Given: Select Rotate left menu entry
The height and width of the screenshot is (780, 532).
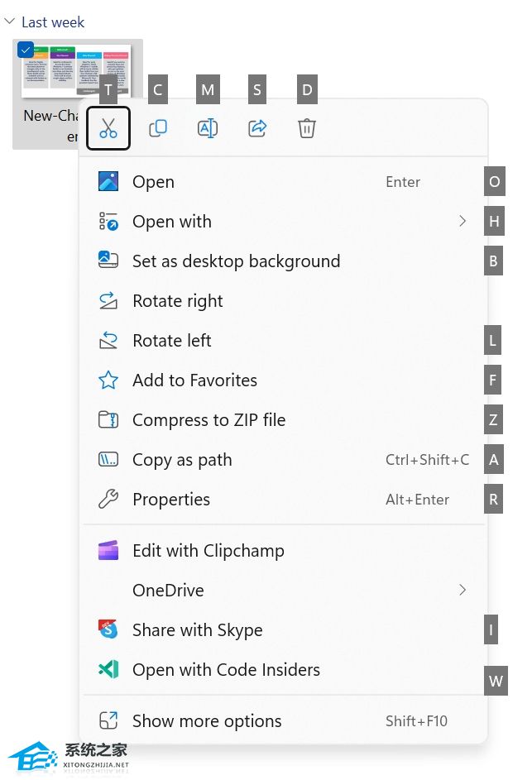Looking at the screenshot, I should tap(172, 341).
